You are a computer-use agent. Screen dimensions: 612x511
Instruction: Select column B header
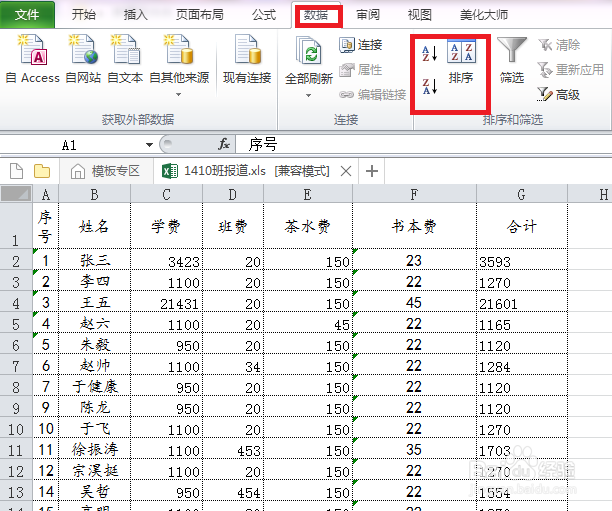click(94, 194)
